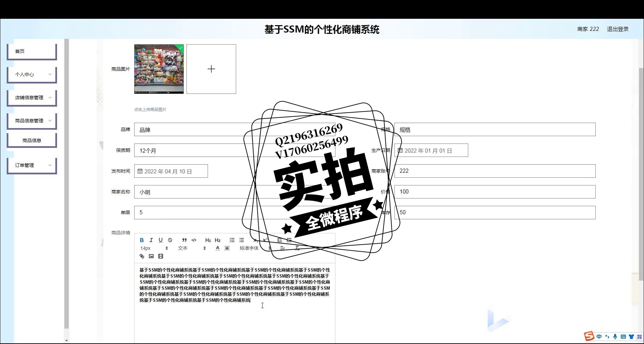Click the 商家账号 field showing 222

tap(495, 171)
